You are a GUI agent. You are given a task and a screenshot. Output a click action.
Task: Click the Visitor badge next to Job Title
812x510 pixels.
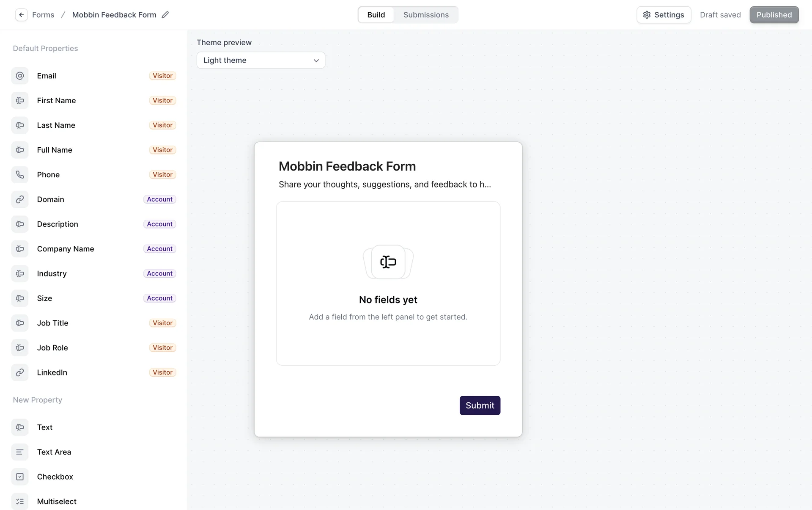pyautogui.click(x=162, y=323)
